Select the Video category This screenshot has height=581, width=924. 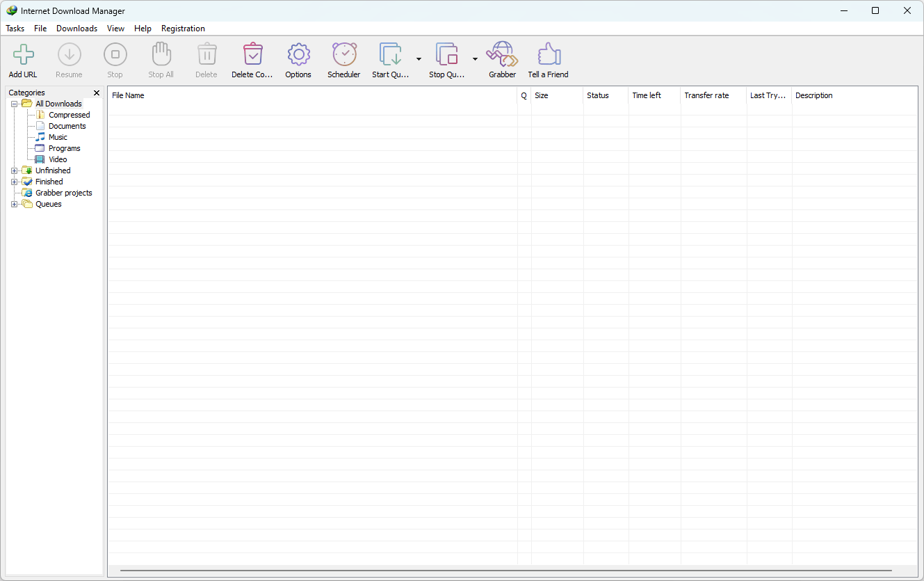point(58,159)
